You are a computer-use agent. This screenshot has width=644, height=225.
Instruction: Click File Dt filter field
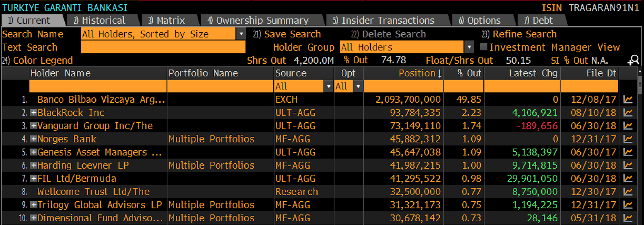click(590, 86)
